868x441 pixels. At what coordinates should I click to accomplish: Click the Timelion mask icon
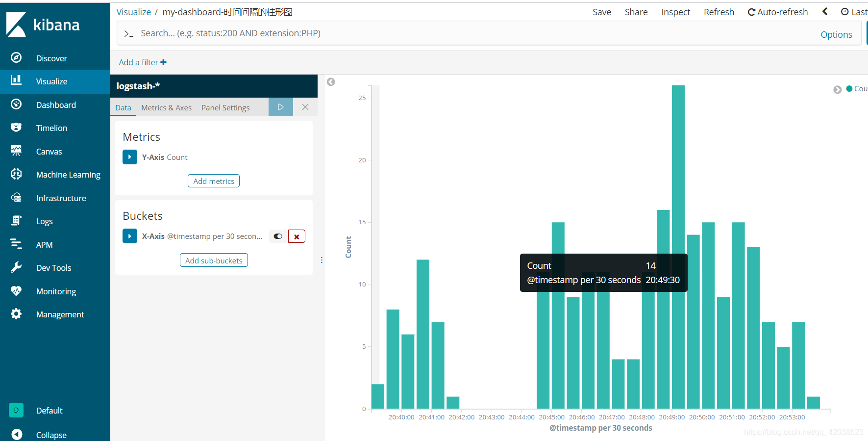[x=16, y=128]
